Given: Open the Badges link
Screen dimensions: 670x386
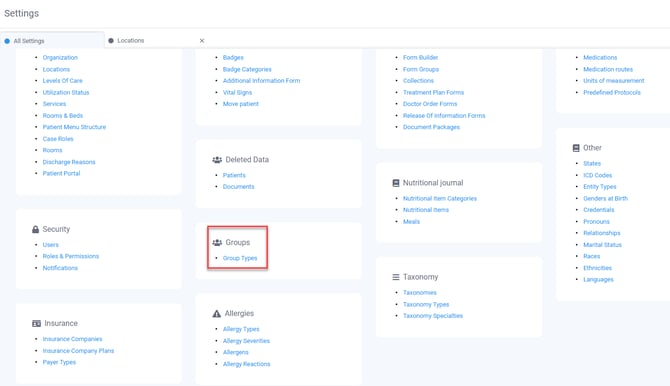Looking at the screenshot, I should point(233,58).
